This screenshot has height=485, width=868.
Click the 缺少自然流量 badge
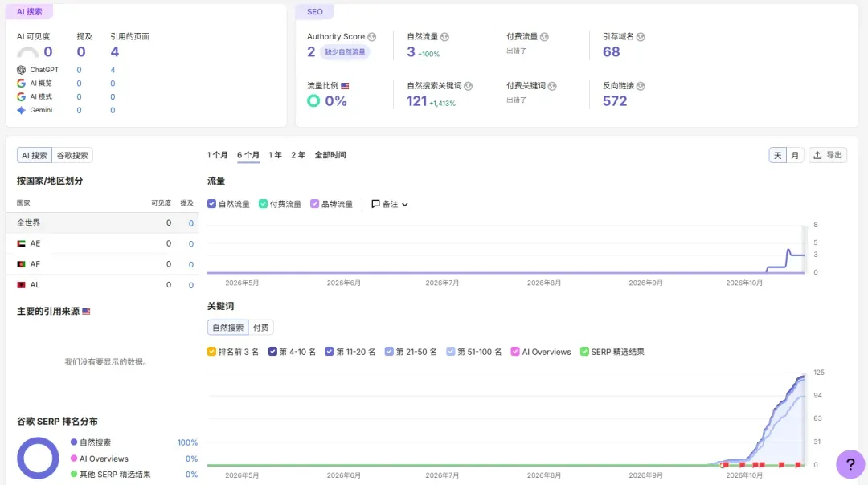345,52
